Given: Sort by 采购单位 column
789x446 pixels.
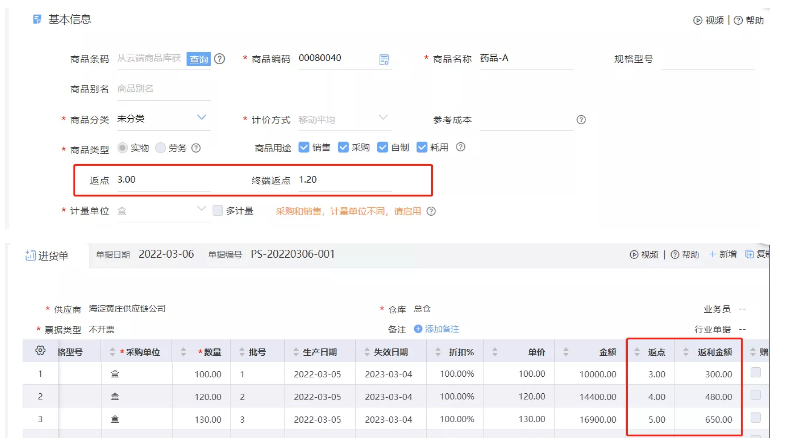Looking at the screenshot, I should [112, 352].
